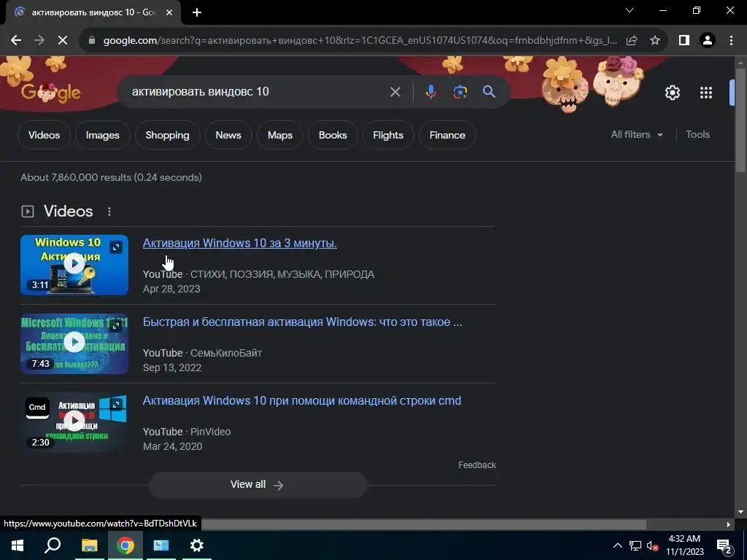Click into the Google search box

click(258, 92)
